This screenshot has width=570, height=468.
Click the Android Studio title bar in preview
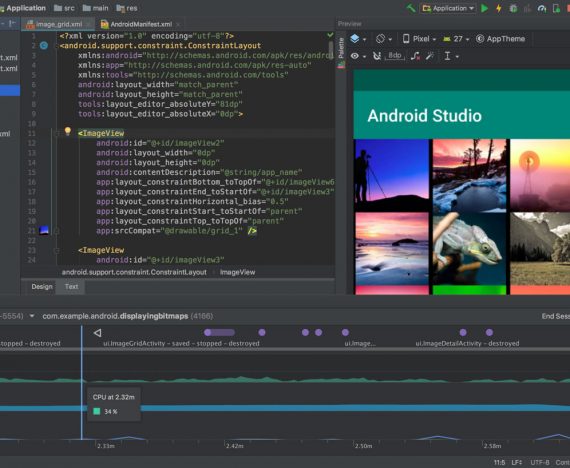[x=462, y=115]
